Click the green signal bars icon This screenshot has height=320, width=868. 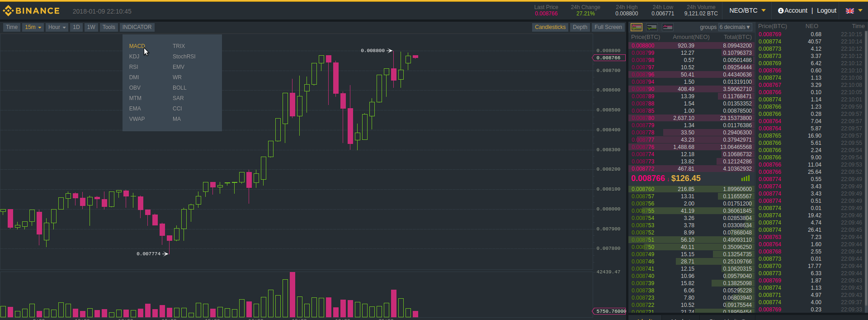click(745, 178)
